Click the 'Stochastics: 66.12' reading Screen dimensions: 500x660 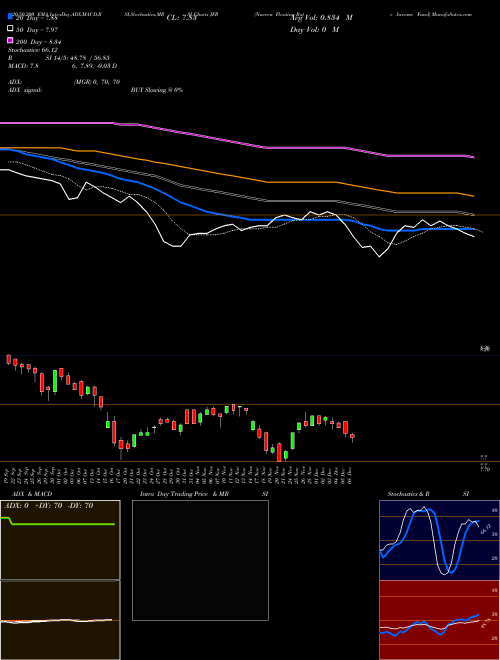tap(33, 50)
